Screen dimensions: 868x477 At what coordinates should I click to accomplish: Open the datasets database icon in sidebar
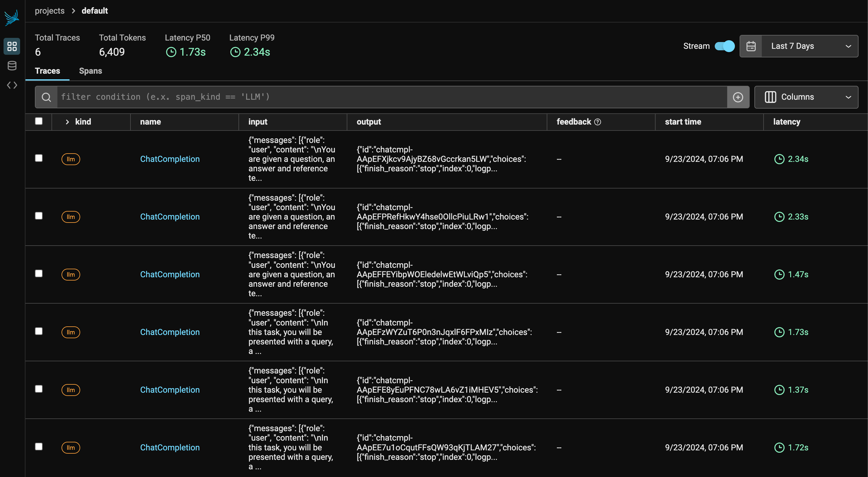tap(12, 66)
